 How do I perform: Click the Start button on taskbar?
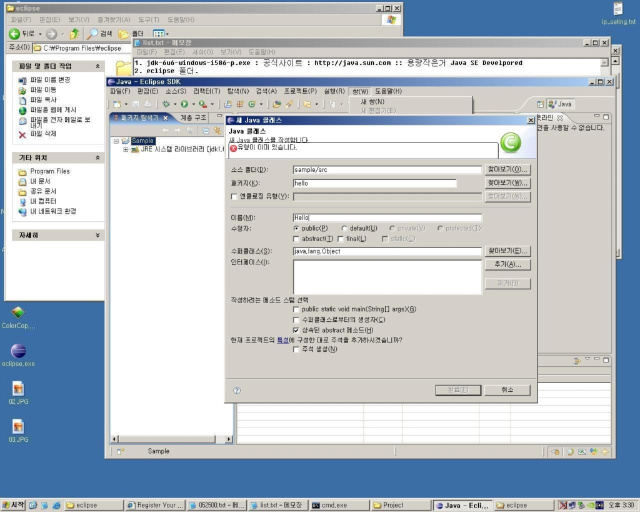click(x=13, y=505)
